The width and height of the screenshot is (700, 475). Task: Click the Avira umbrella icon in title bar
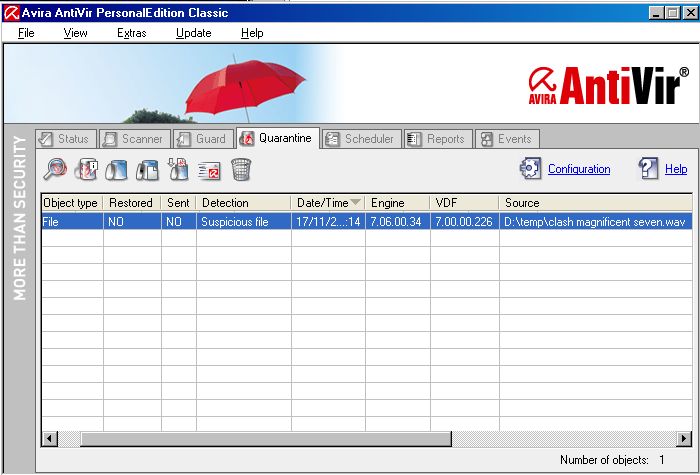pos(11,13)
